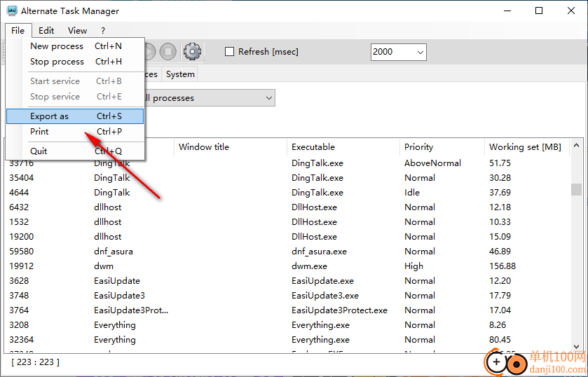Open the File menu
Screen dimensions: 588x377
[18, 30]
